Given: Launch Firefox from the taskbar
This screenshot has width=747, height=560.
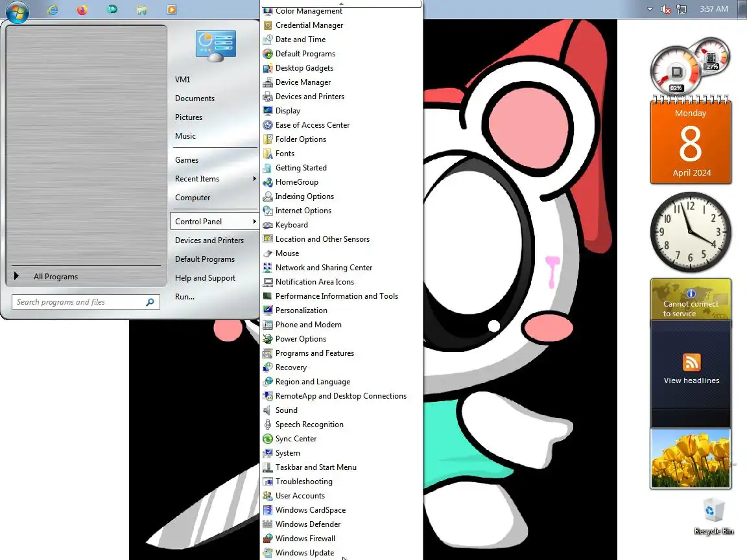Looking at the screenshot, I should (x=82, y=10).
